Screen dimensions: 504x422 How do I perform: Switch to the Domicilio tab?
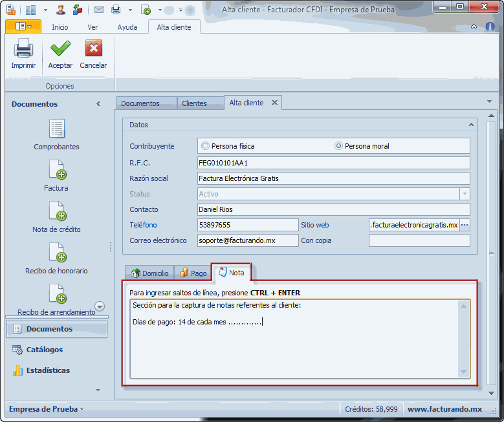[x=149, y=273]
